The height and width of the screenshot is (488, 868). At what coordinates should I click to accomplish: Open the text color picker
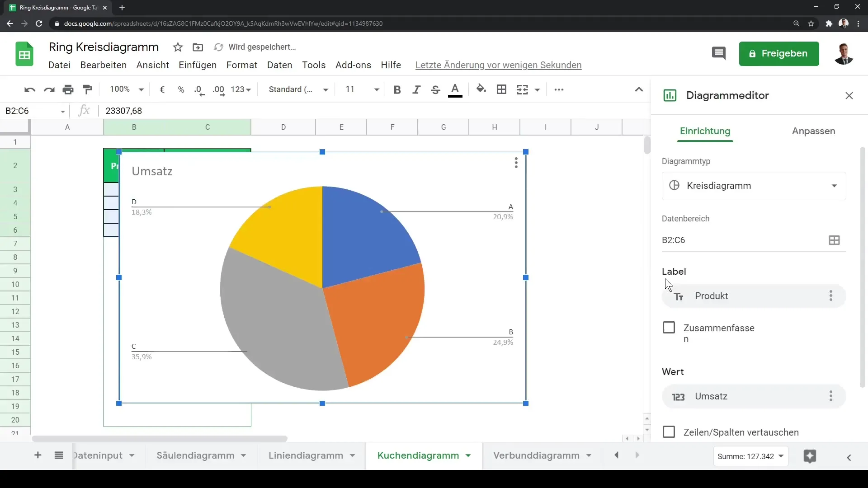pos(455,90)
